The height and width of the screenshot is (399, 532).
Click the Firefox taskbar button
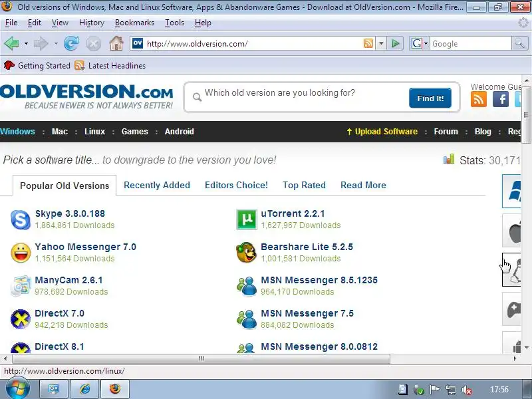click(115, 389)
